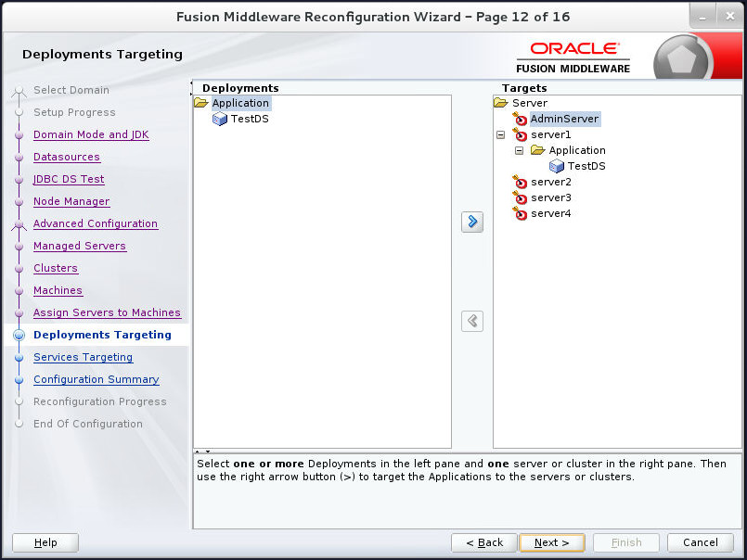Click the Application folder icon in Deployments
The height and width of the screenshot is (560, 747).
(x=201, y=103)
